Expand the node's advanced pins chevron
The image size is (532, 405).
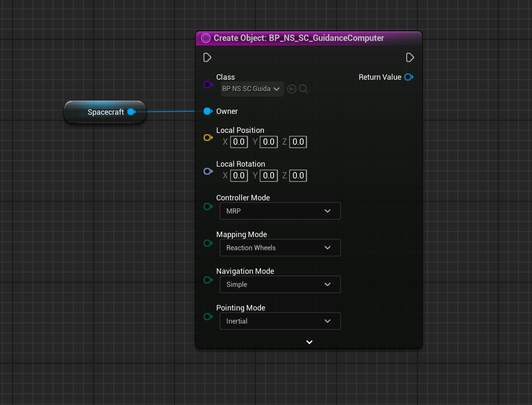click(309, 342)
